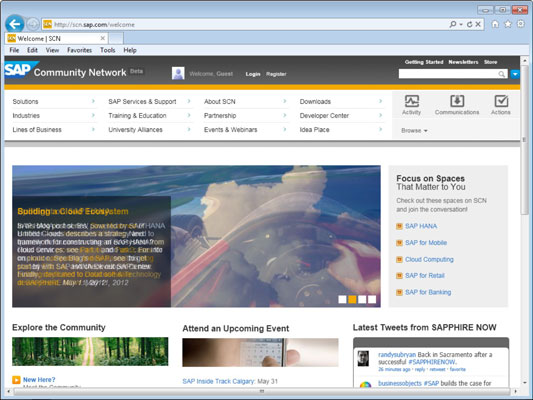Open University Alliances menu item
The width and height of the screenshot is (533, 400).
pos(135,129)
